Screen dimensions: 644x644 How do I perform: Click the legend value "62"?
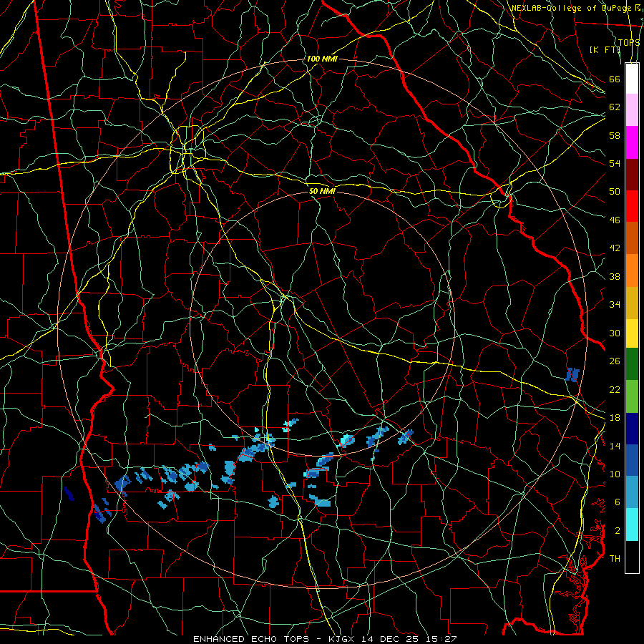tap(615, 107)
